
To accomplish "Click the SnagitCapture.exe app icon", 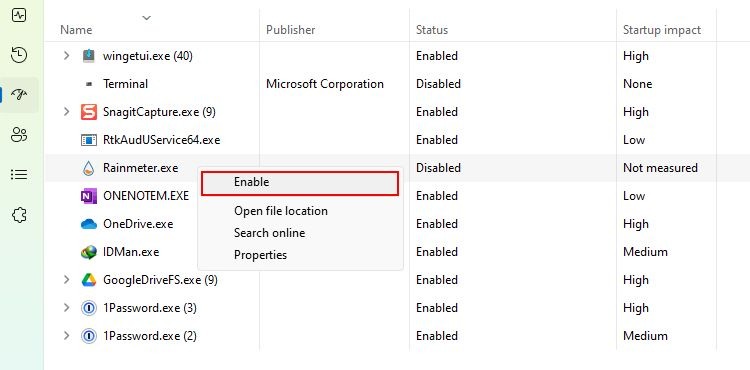I will tap(89, 112).
